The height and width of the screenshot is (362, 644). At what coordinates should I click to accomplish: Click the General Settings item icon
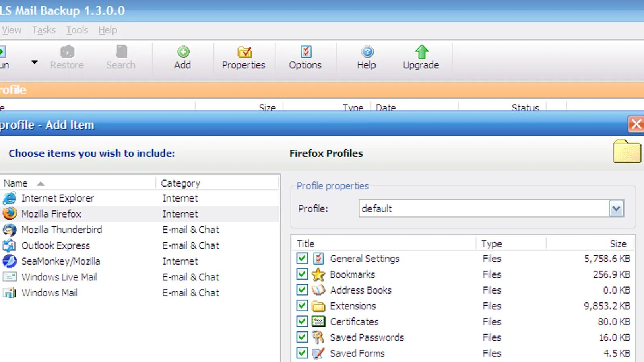[x=318, y=258]
